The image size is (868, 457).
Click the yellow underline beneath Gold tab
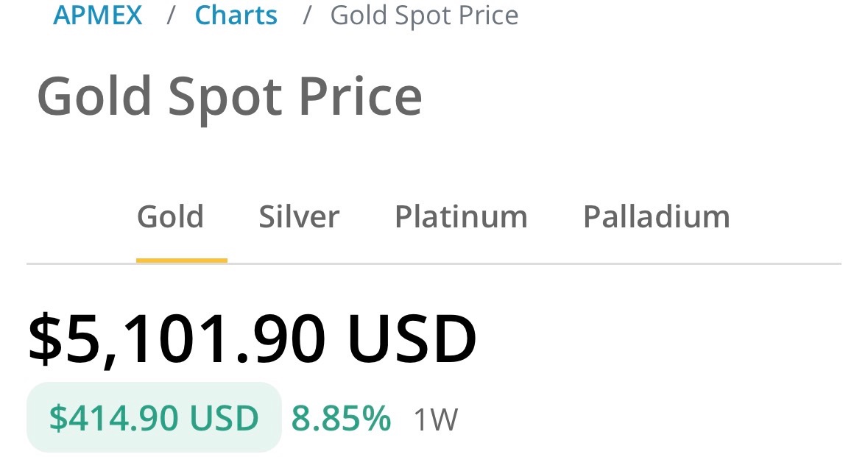[182, 260]
